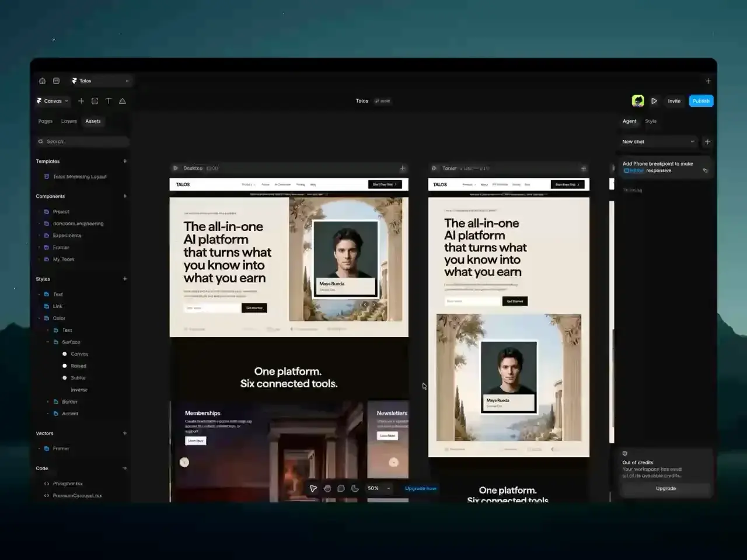Select the comment tool in bottom toolbar
This screenshot has width=747, height=560.
(x=341, y=488)
